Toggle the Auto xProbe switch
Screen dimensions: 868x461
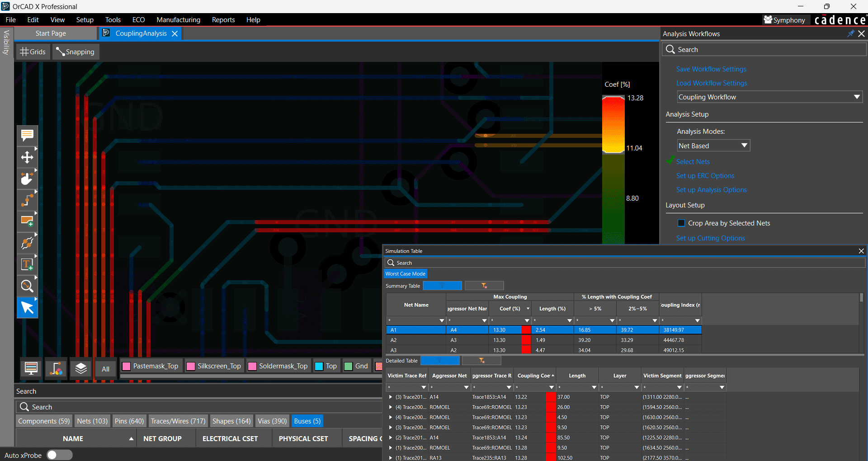[x=59, y=455]
